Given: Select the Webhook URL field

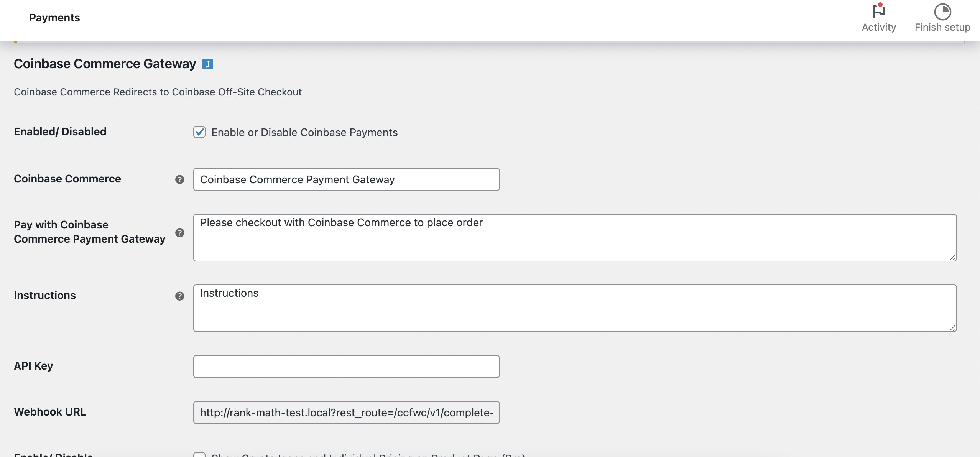Looking at the screenshot, I should (x=346, y=413).
